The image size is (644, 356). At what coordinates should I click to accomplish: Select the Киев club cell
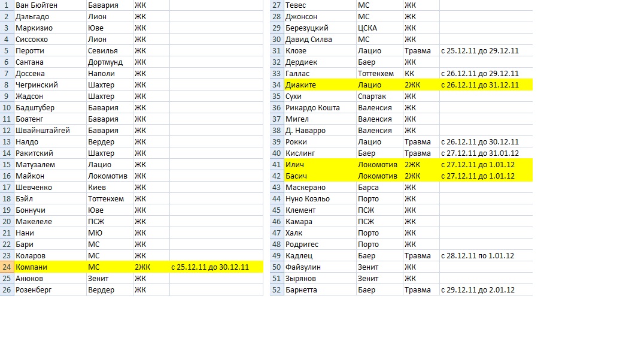pyautogui.click(x=110, y=187)
